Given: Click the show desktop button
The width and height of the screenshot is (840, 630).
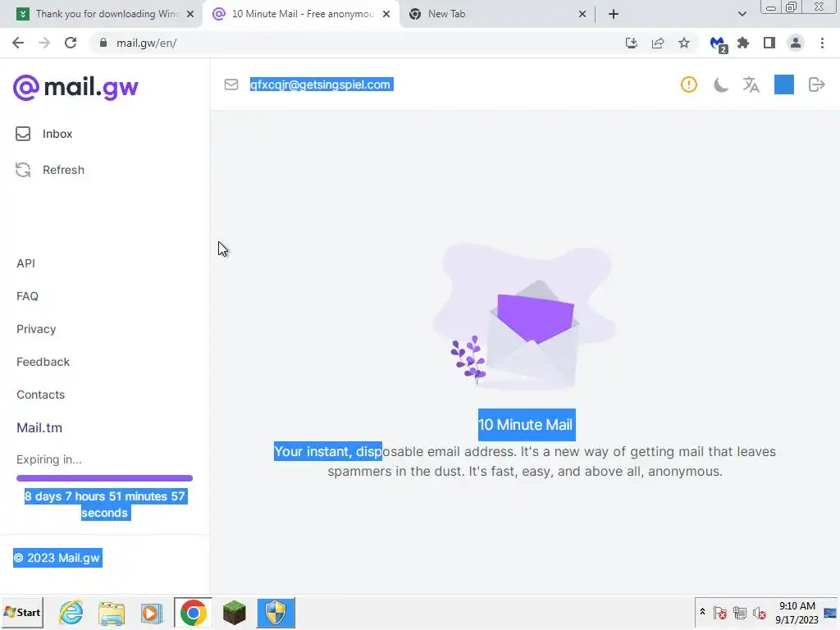Looking at the screenshot, I should coord(830,613).
